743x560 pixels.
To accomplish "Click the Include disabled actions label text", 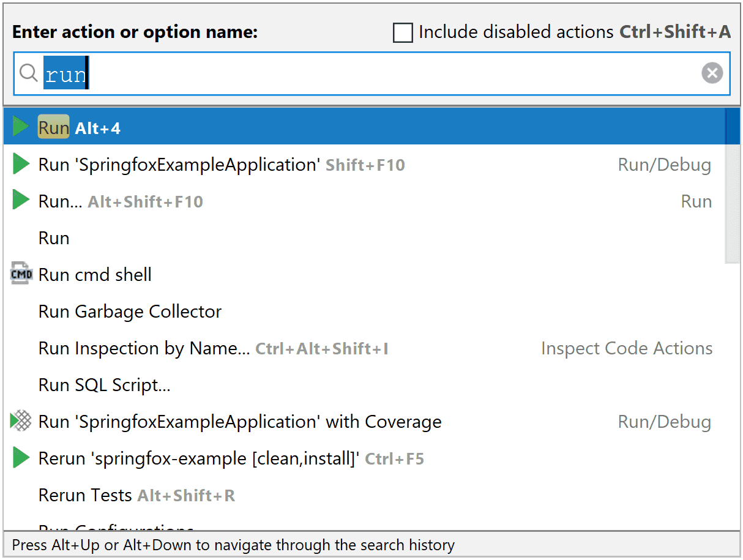I will pyautogui.click(x=516, y=32).
